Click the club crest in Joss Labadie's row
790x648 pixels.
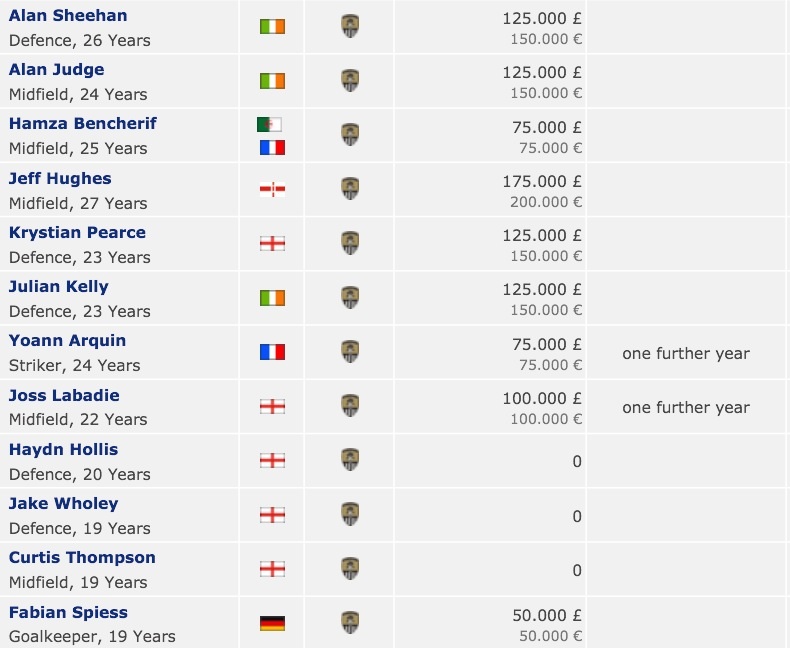350,406
